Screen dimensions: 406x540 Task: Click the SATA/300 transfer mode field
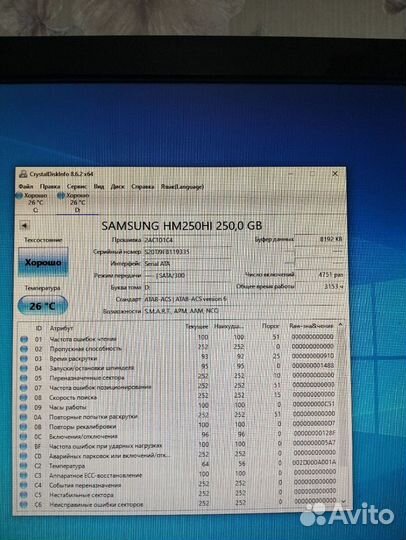(187, 276)
